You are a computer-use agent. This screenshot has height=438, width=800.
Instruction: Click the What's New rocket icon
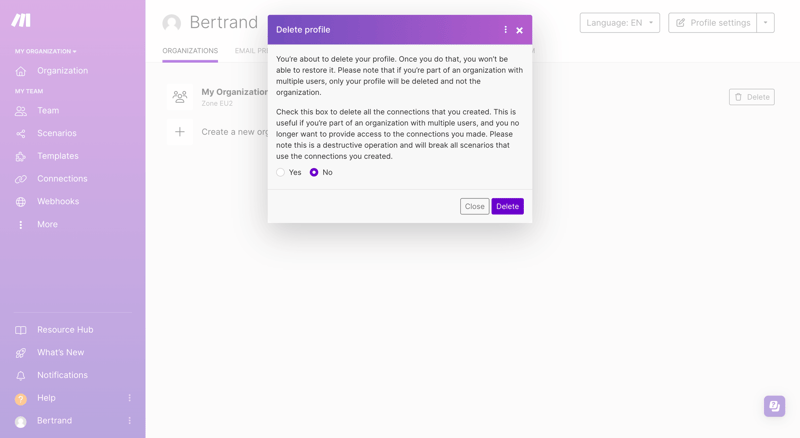pos(20,353)
